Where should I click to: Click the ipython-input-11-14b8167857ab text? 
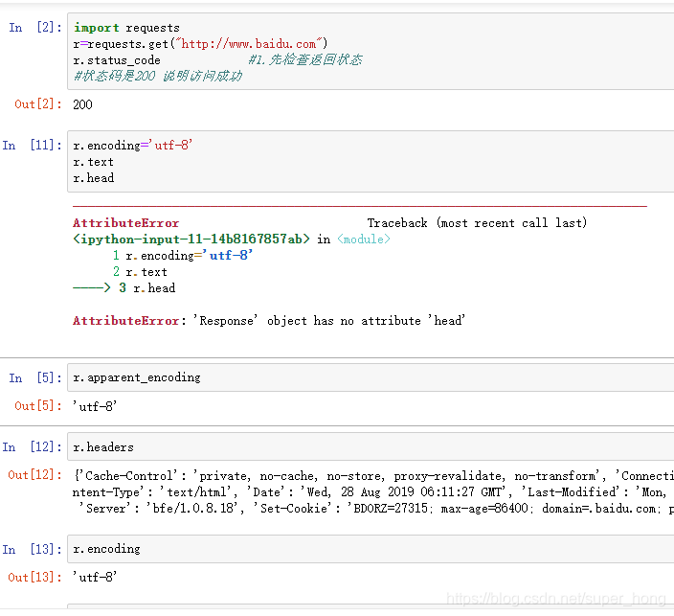(x=191, y=240)
